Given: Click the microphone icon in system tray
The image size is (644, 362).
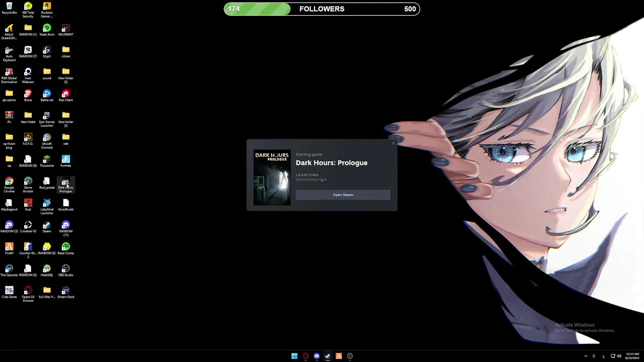Looking at the screenshot, I should (x=594, y=356).
